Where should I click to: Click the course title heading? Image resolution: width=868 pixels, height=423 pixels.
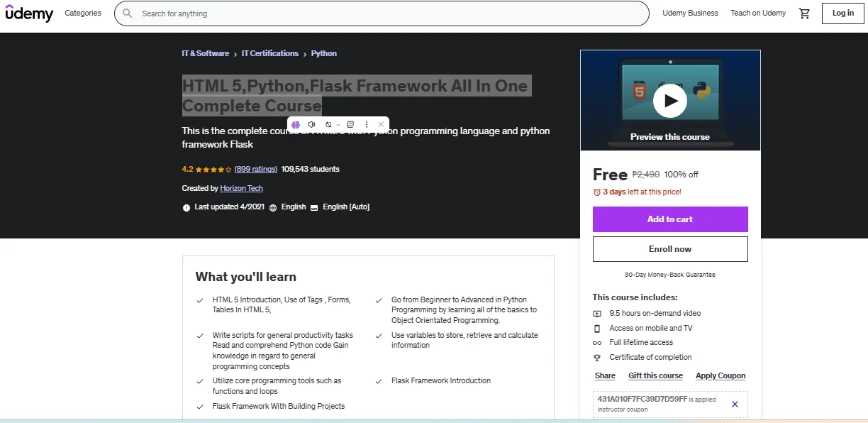coord(355,96)
